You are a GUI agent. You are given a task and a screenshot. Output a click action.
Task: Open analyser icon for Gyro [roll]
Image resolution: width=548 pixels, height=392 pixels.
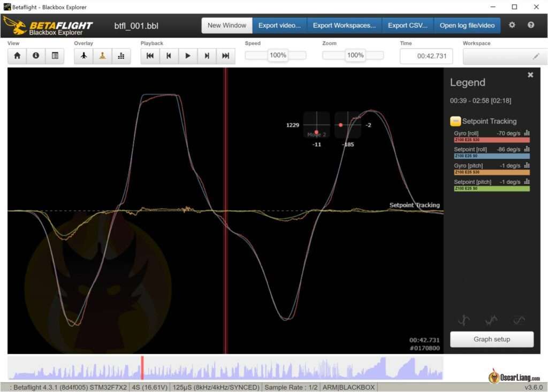[527, 133]
